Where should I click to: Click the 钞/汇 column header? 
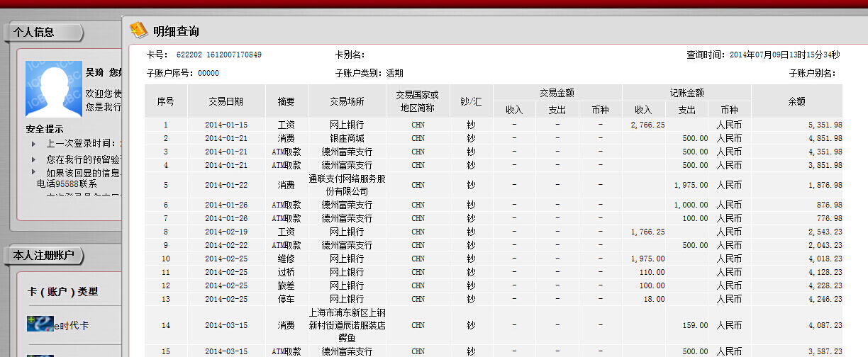[471, 101]
